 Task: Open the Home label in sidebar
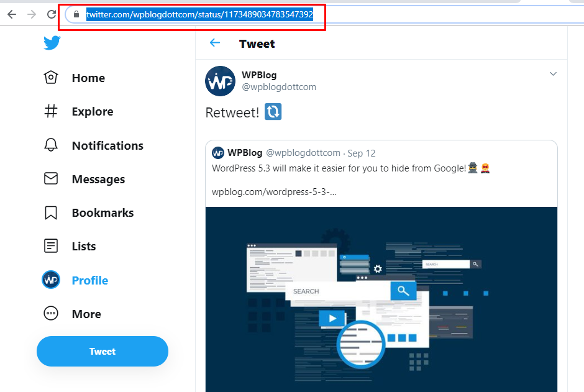point(88,78)
